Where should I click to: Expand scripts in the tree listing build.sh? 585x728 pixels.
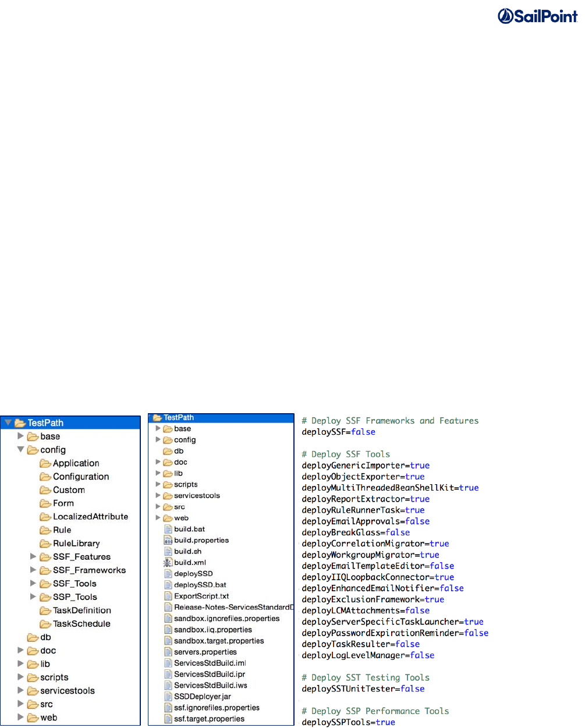(158, 485)
